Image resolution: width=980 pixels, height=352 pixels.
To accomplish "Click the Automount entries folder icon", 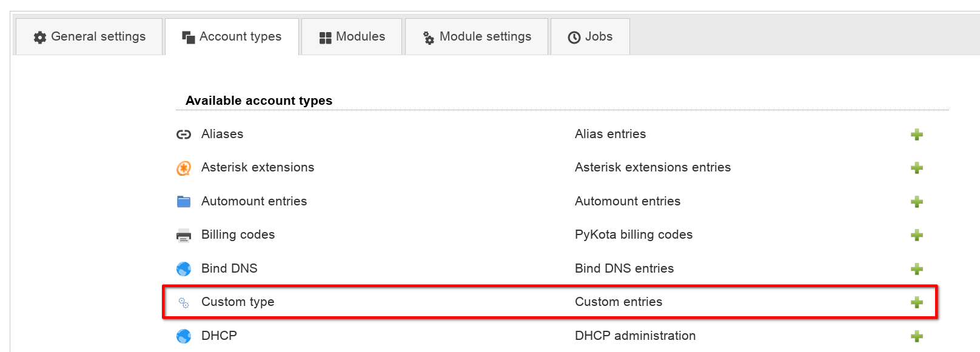I will (184, 202).
